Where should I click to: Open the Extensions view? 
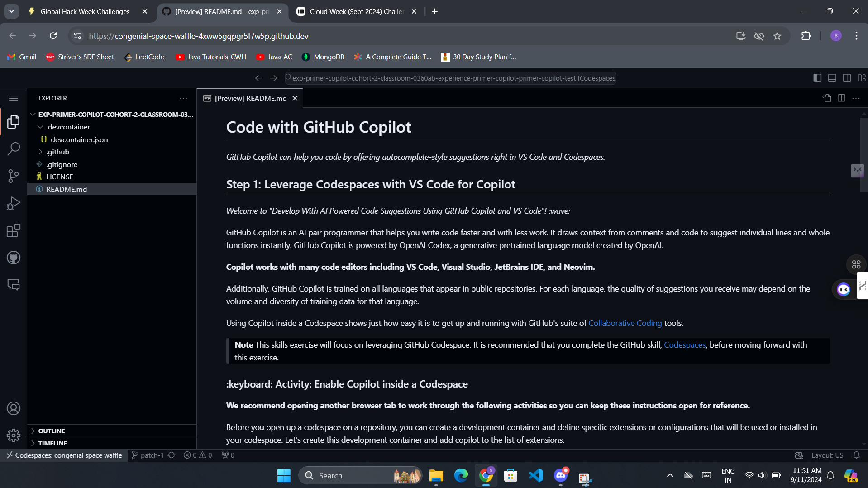point(14,230)
